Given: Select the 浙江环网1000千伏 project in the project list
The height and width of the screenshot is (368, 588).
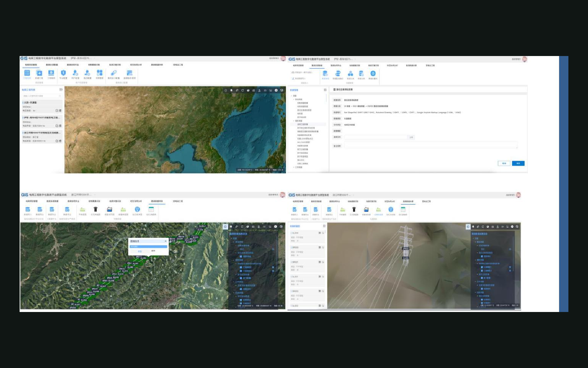Looking at the screenshot, I should click(42, 137).
